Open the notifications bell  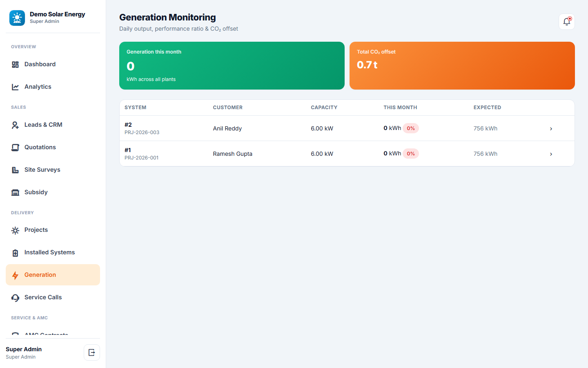[x=567, y=22]
